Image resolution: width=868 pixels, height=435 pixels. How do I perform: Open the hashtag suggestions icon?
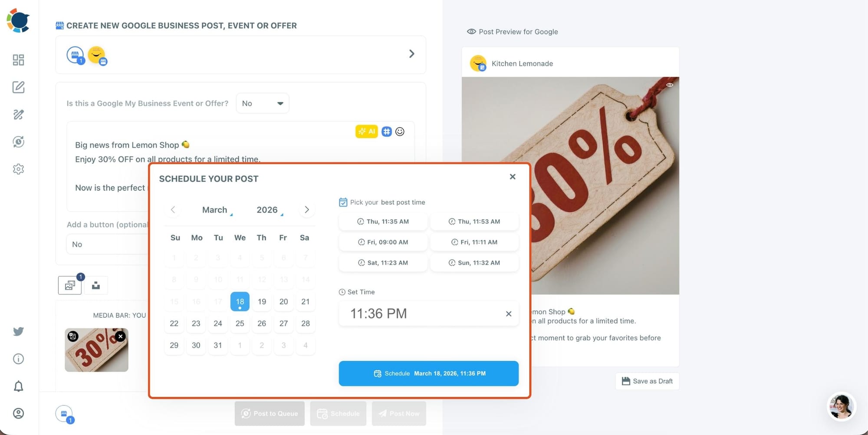pyautogui.click(x=387, y=132)
